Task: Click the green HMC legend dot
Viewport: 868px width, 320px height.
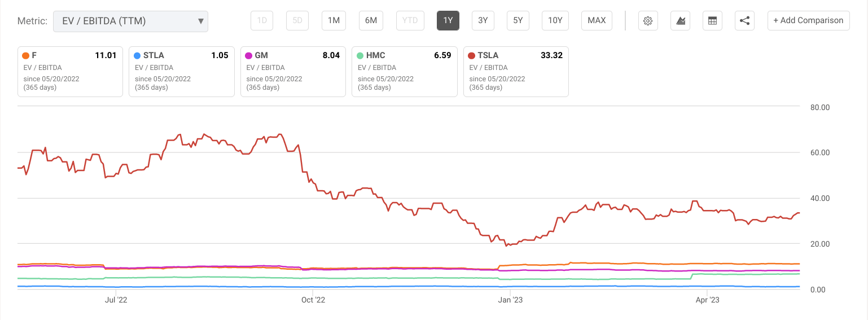Action: tap(360, 55)
